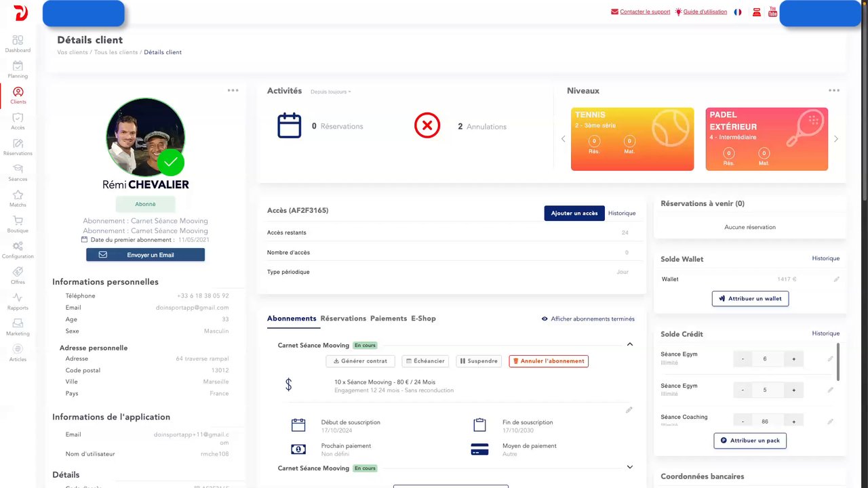Viewport: 868px width, 488px height.
Task: Edit subscription details pencil icon
Action: (629, 410)
